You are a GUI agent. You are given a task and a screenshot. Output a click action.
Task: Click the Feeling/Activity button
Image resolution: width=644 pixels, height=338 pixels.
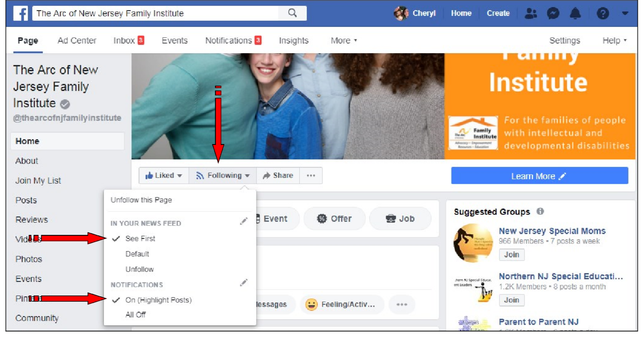(342, 305)
